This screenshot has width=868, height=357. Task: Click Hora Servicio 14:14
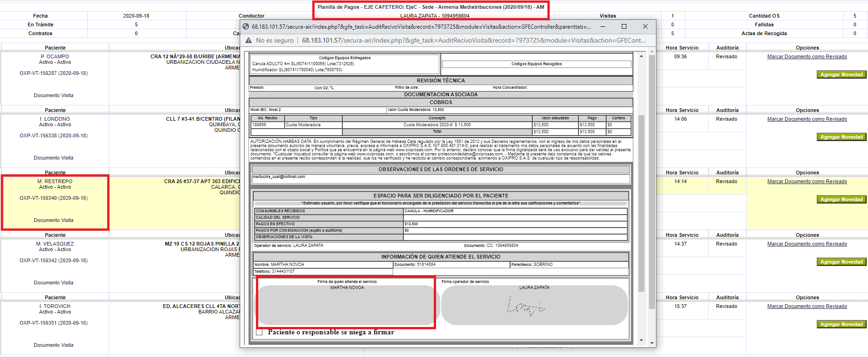pos(680,181)
